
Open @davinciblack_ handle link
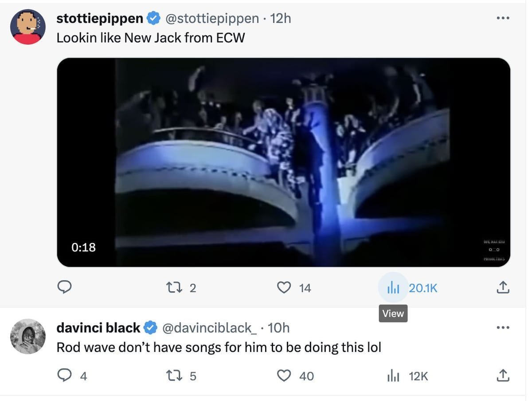coord(209,328)
